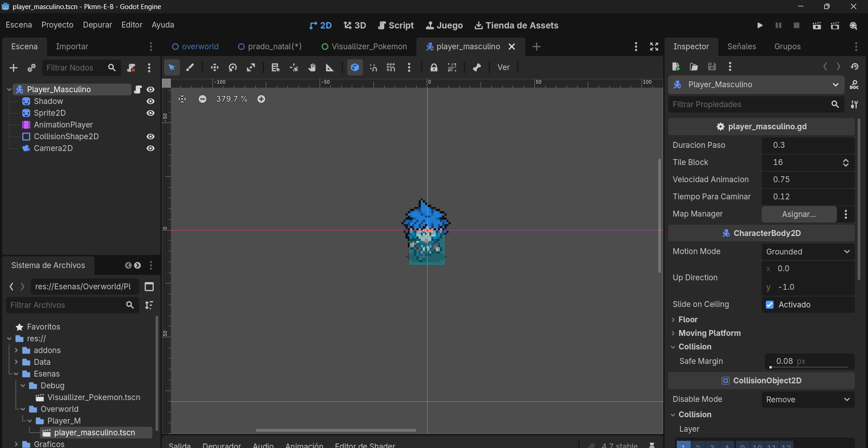The width and height of the screenshot is (868, 448).
Task: Toggle Smart Snap in the toolbar
Action: point(373,68)
